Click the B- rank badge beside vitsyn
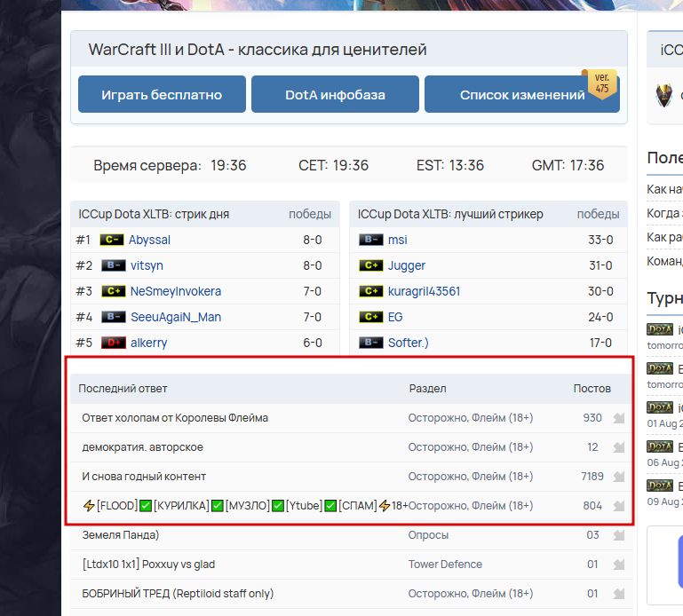Screen dimensions: 683x616 click(x=114, y=265)
